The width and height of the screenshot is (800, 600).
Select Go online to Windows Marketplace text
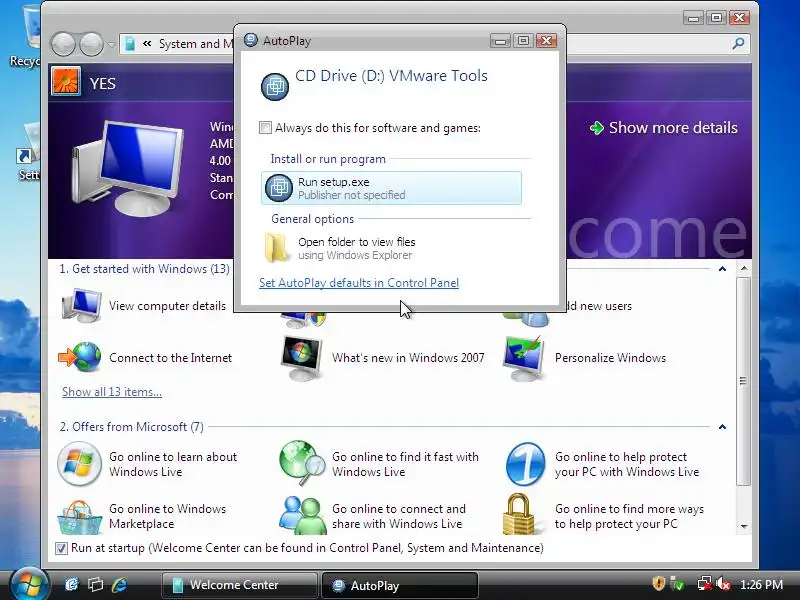[x=167, y=516]
